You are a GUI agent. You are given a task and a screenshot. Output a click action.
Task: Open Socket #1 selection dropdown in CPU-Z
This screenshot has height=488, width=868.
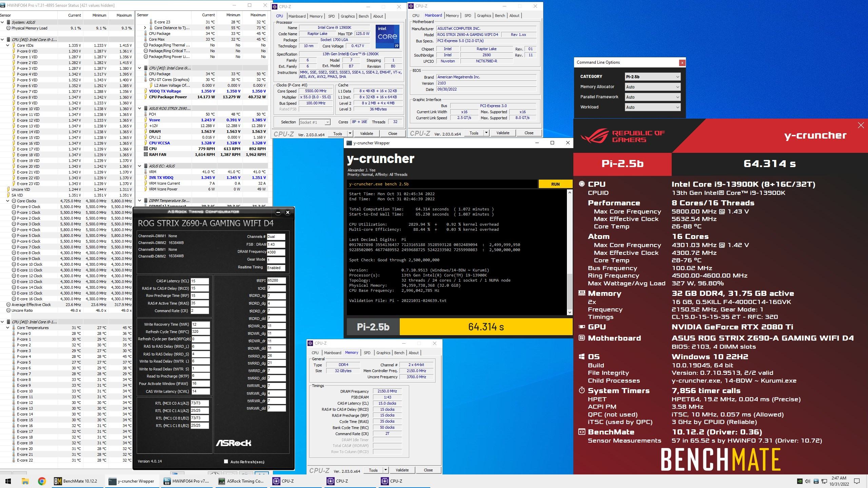click(x=315, y=122)
